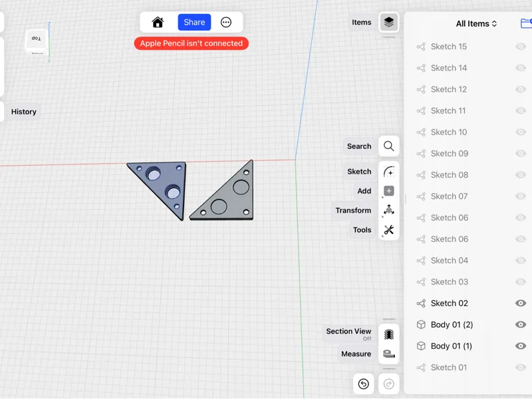Open the All Items filter dropdown
The width and height of the screenshot is (532, 399).
click(476, 24)
